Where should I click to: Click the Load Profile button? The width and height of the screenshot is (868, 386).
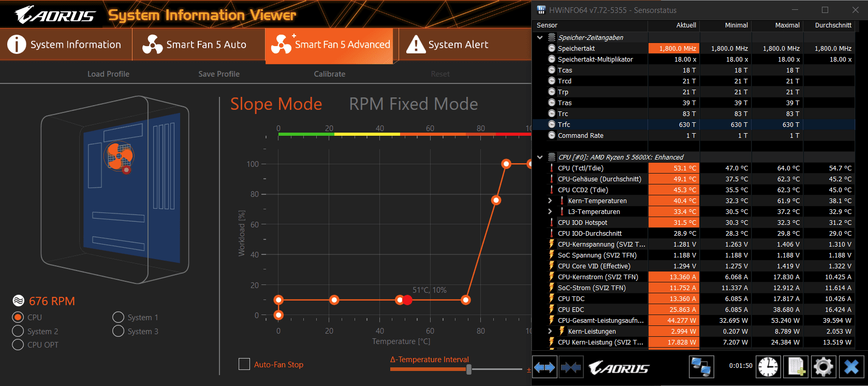click(108, 74)
